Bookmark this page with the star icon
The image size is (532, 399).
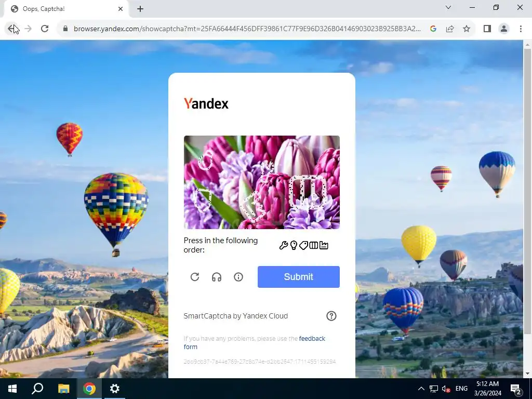click(467, 29)
